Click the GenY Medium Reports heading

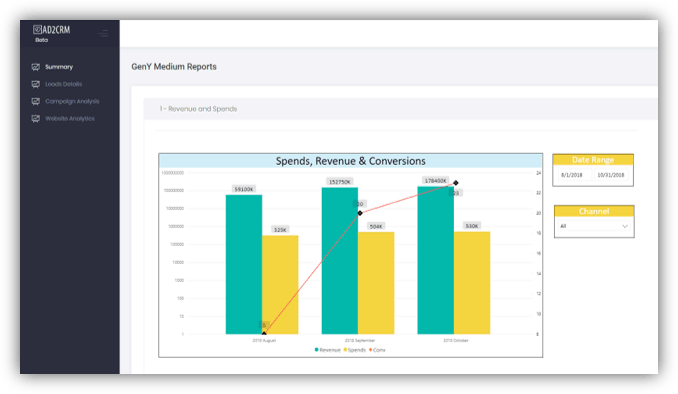(174, 67)
